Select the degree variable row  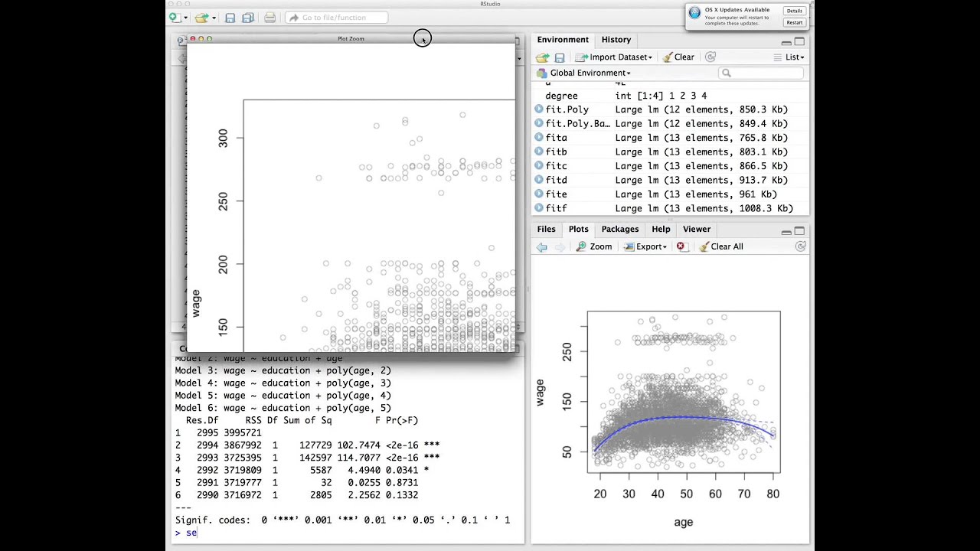670,96
